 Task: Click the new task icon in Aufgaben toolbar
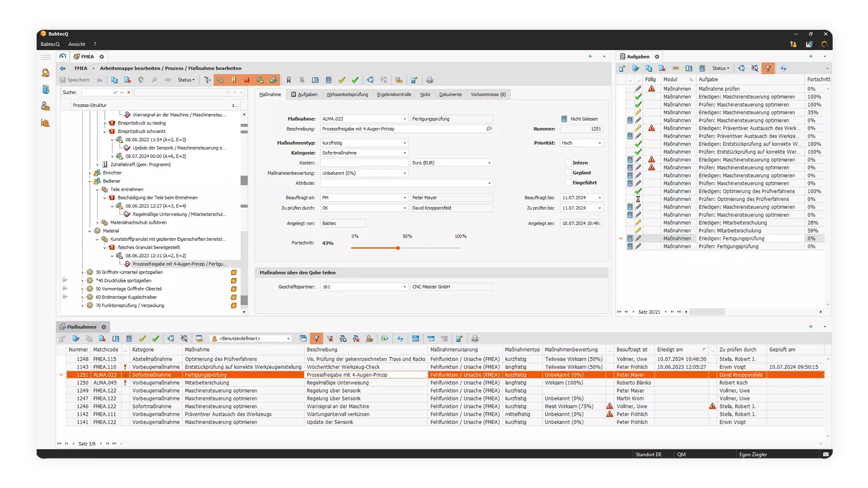coord(622,68)
